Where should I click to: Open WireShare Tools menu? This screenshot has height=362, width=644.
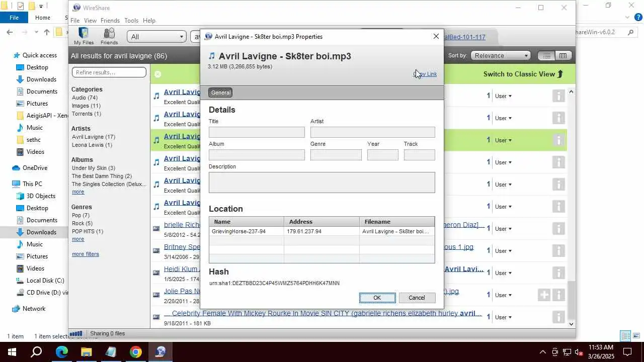click(x=131, y=21)
